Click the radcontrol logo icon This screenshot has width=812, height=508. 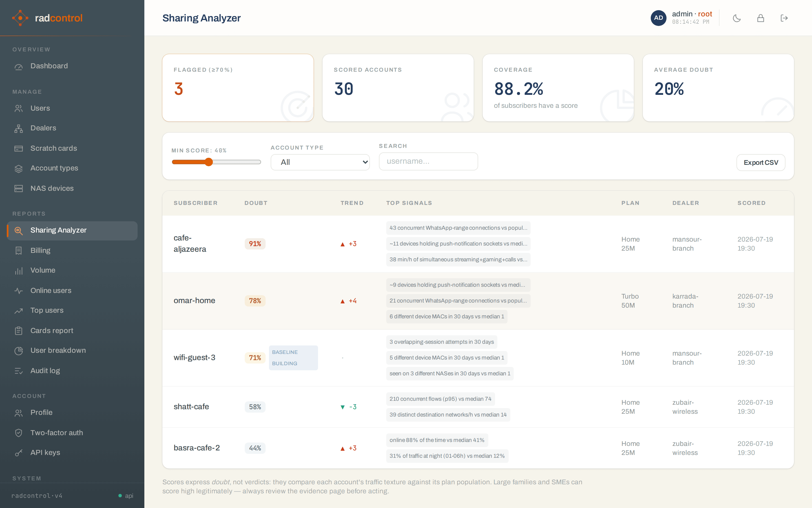click(20, 18)
